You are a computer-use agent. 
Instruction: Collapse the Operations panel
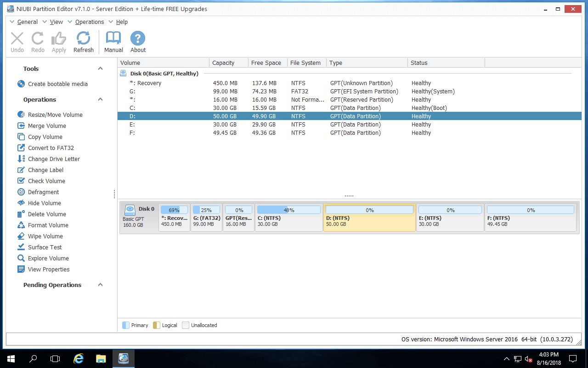100,99
